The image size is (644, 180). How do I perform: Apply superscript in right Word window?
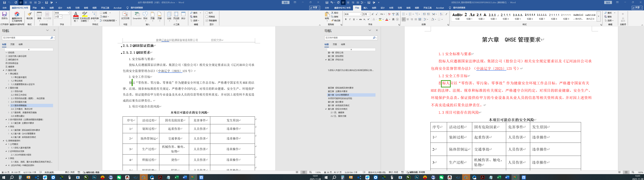369,19
